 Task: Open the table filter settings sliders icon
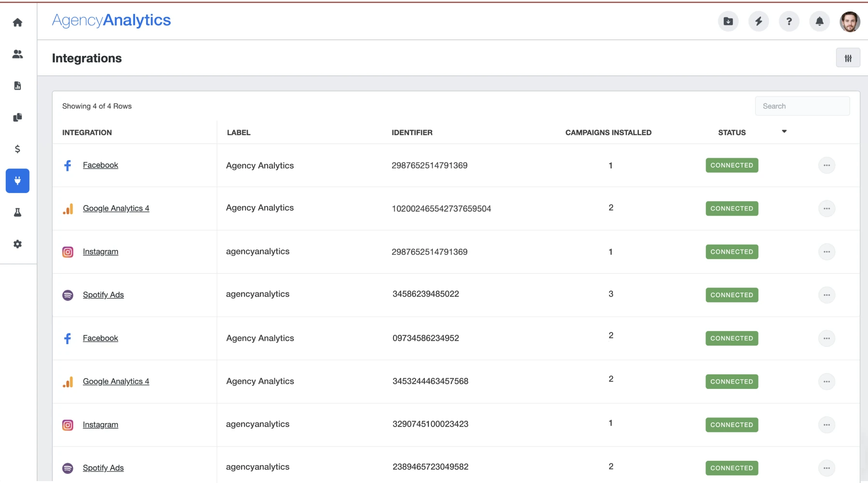pos(848,58)
